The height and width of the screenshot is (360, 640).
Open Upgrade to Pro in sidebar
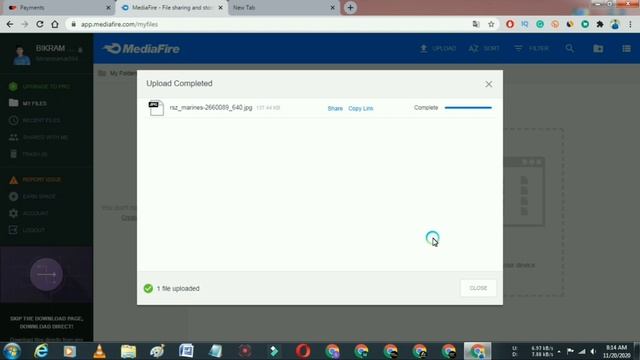click(39, 87)
